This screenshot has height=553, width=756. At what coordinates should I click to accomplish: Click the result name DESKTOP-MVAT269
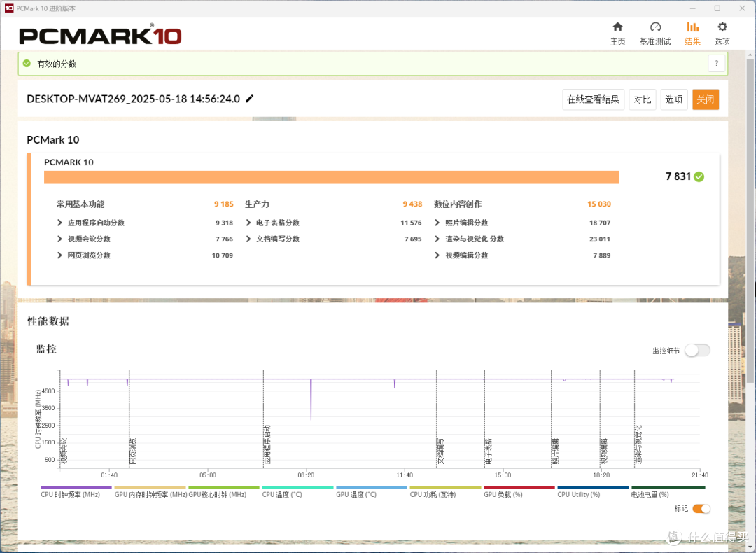coord(133,99)
